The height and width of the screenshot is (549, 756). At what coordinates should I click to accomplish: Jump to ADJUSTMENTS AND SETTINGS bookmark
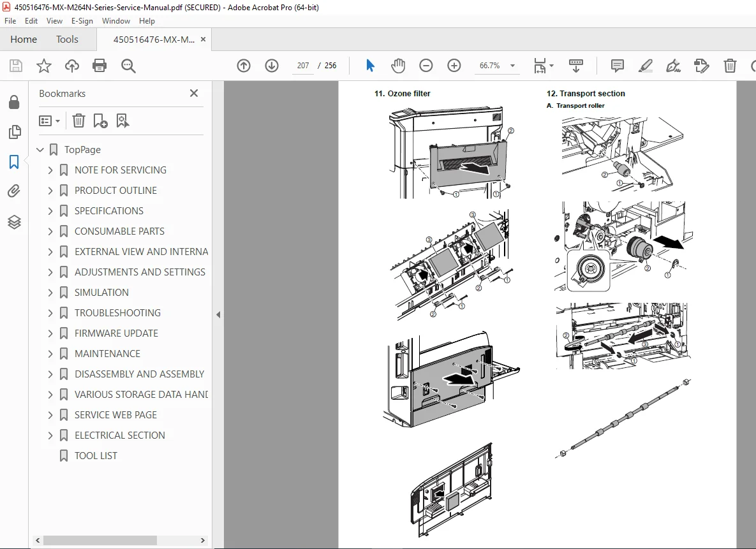[140, 272]
